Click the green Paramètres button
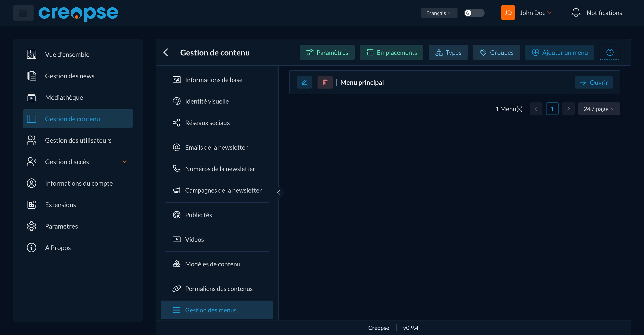Viewport: 644px width, 335px height. pos(327,53)
